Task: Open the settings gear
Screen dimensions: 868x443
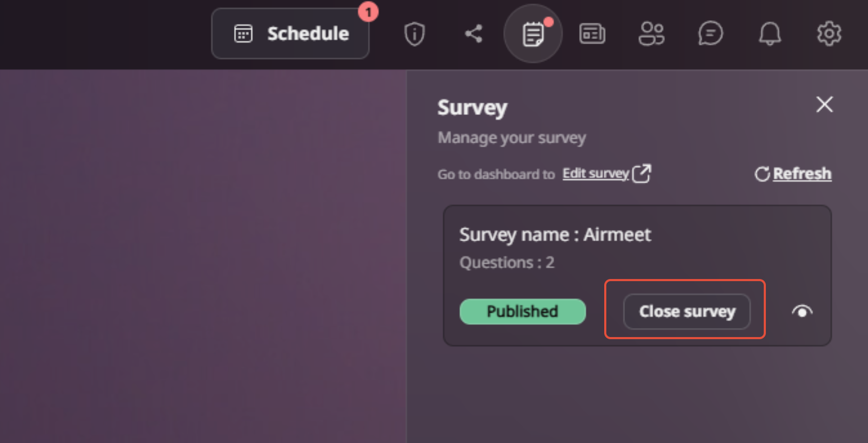Action: (829, 34)
